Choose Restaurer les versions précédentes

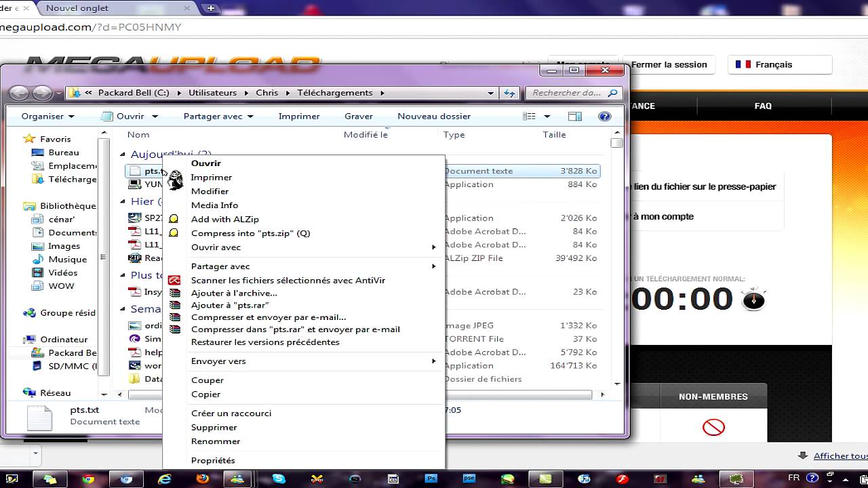coord(265,342)
